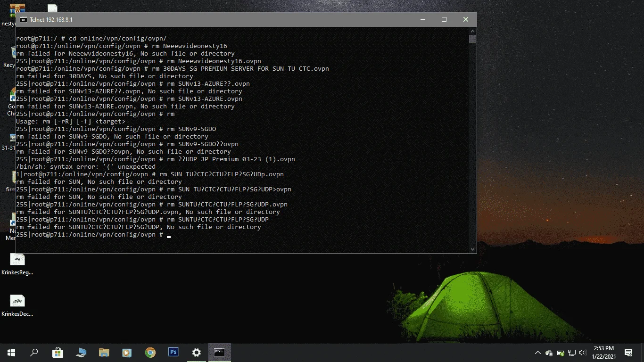Open the computer/network app taskbar icon
This screenshot has width=644, height=362.
[81, 352]
